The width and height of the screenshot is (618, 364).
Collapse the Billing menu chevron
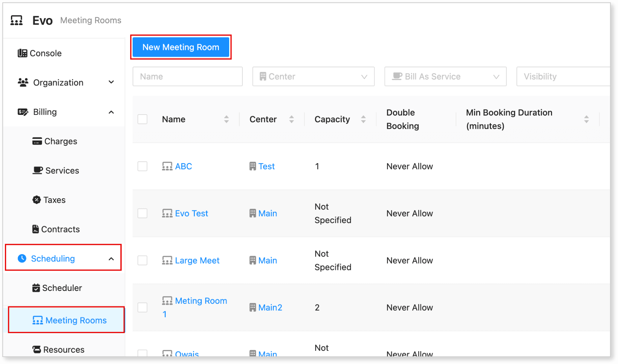111,112
